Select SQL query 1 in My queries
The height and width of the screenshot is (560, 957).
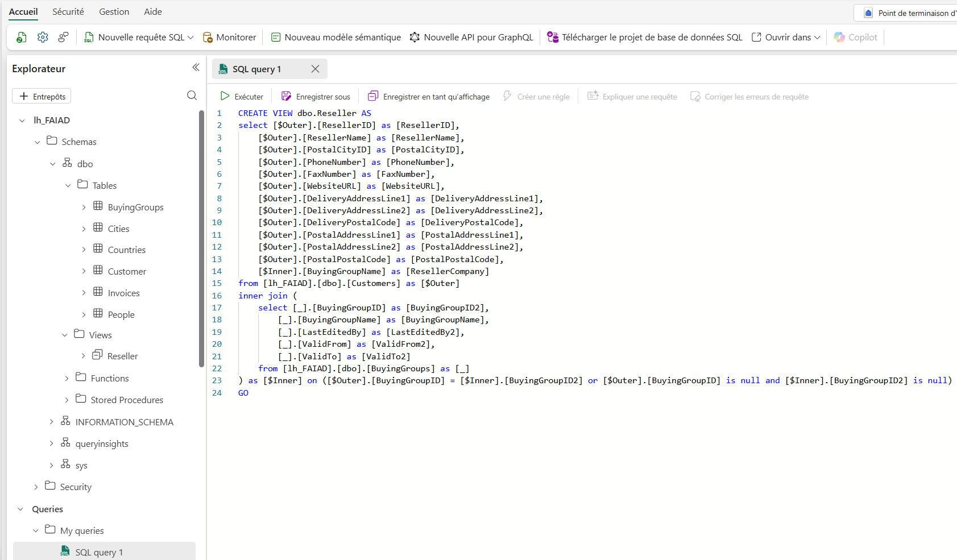click(x=104, y=551)
